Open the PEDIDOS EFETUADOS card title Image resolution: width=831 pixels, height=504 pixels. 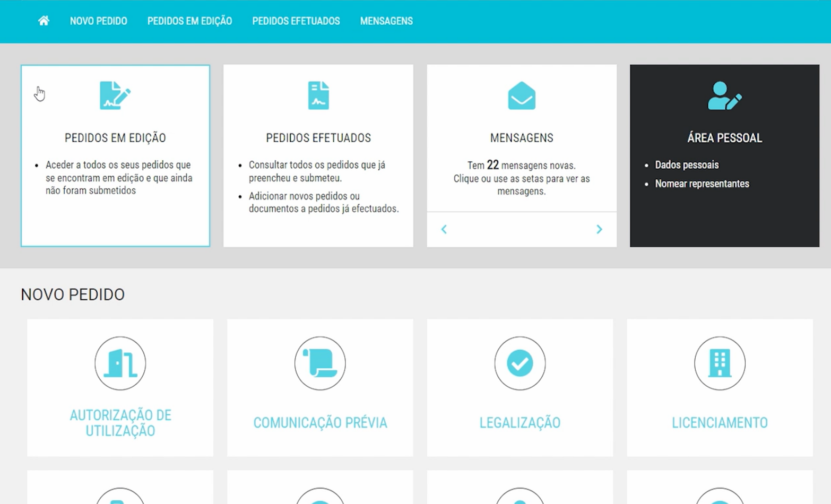click(318, 138)
